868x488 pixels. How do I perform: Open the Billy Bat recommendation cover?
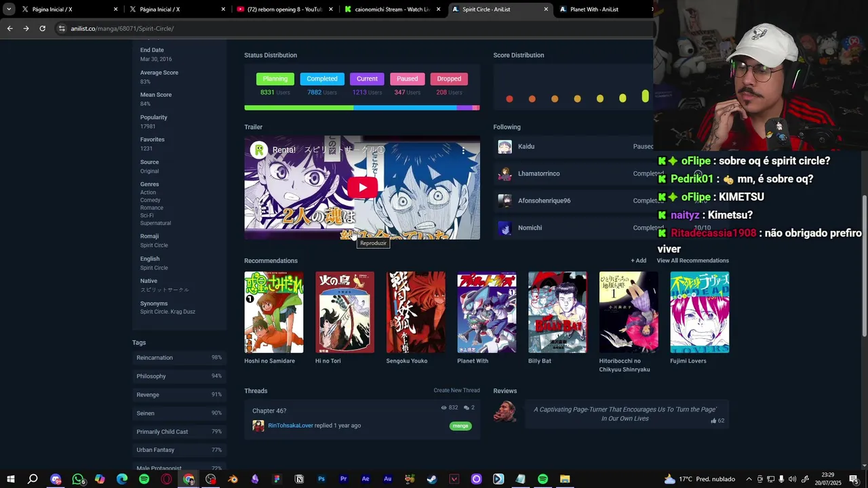(557, 312)
